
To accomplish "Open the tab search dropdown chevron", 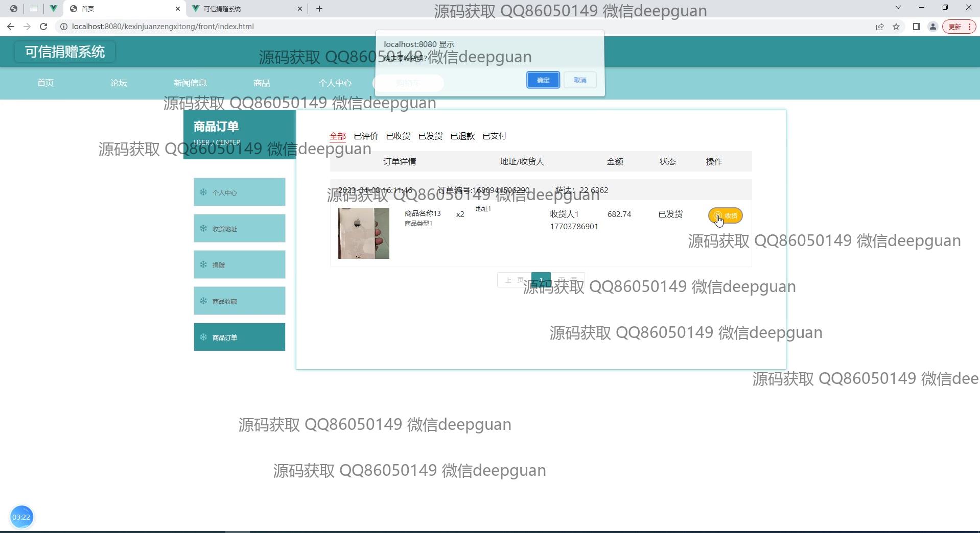I will 898,8.
